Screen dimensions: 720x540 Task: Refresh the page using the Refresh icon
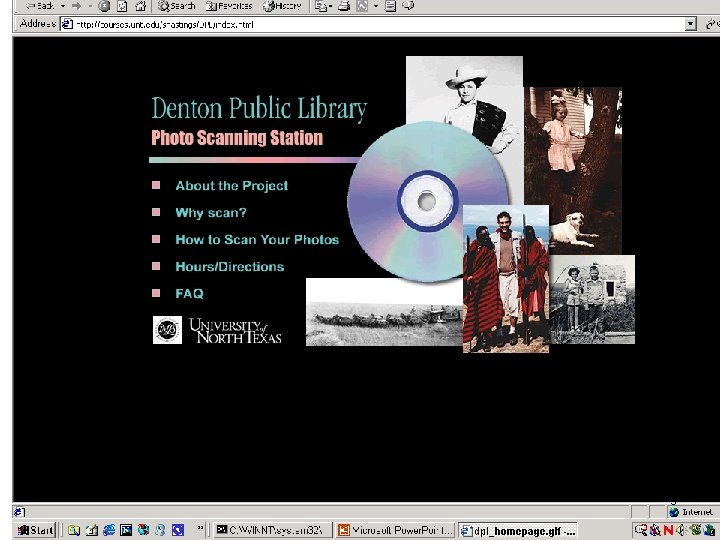click(x=123, y=6)
